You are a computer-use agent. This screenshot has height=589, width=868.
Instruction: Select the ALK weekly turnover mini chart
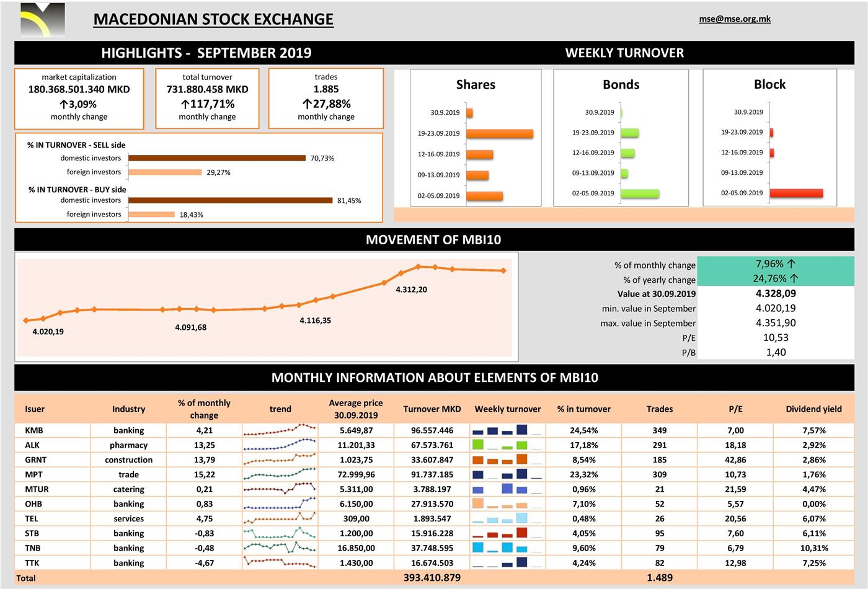pyautogui.click(x=507, y=445)
